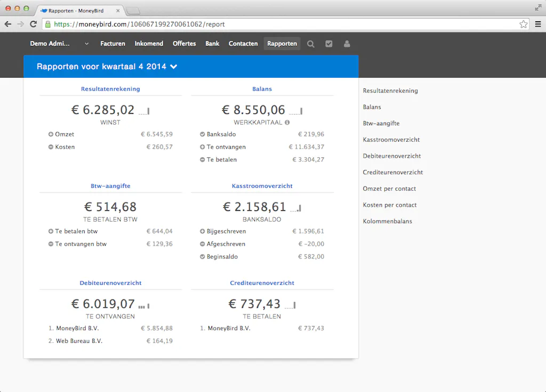
Task: Click the check icon beside Beginsaldo
Action: pyautogui.click(x=202, y=257)
